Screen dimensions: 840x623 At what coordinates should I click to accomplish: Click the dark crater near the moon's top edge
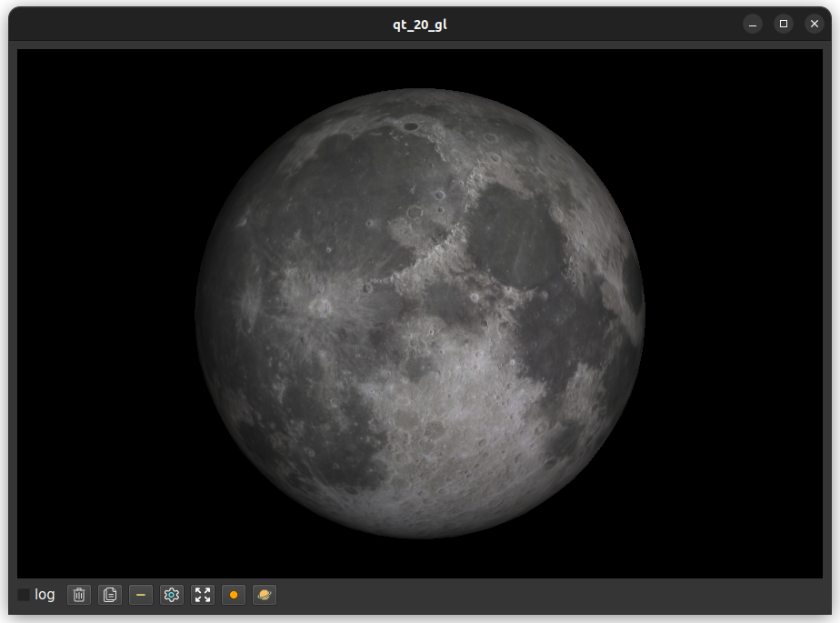pos(413,126)
